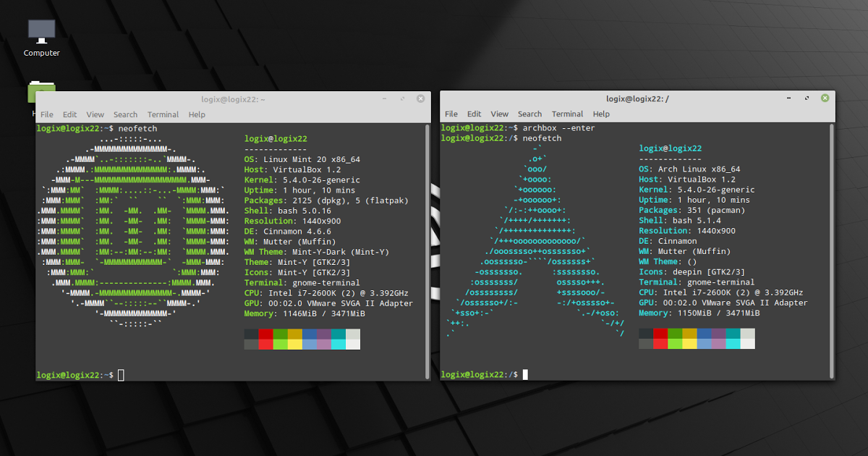
Task: Open File menu in left terminal
Action: click(47, 114)
